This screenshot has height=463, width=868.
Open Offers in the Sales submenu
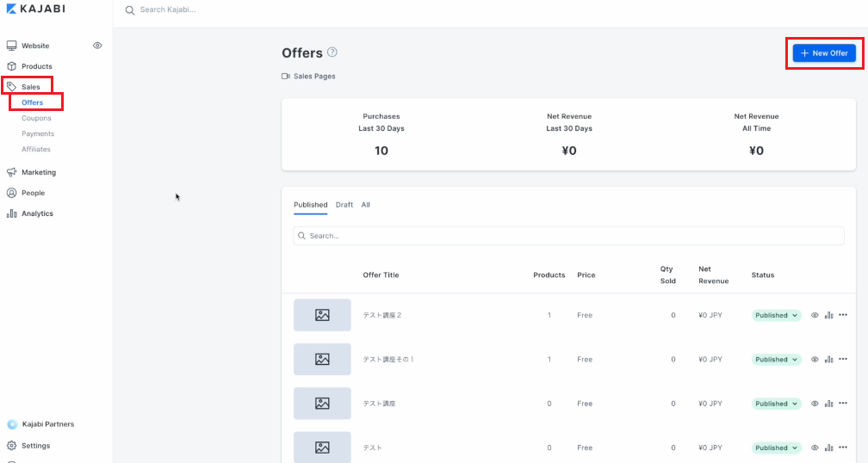point(32,102)
